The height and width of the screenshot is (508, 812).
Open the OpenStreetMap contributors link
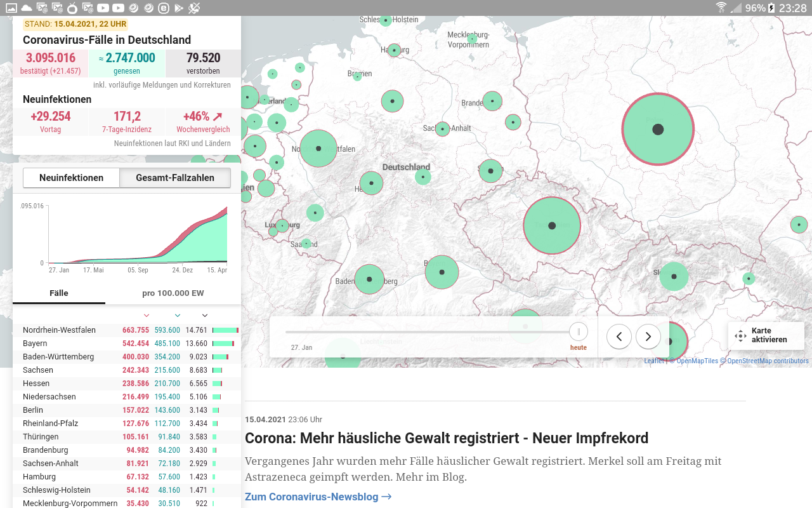[768, 361]
